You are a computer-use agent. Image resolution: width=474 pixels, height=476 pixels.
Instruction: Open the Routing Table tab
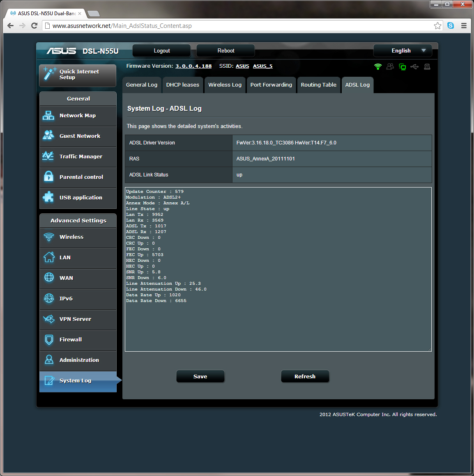318,85
